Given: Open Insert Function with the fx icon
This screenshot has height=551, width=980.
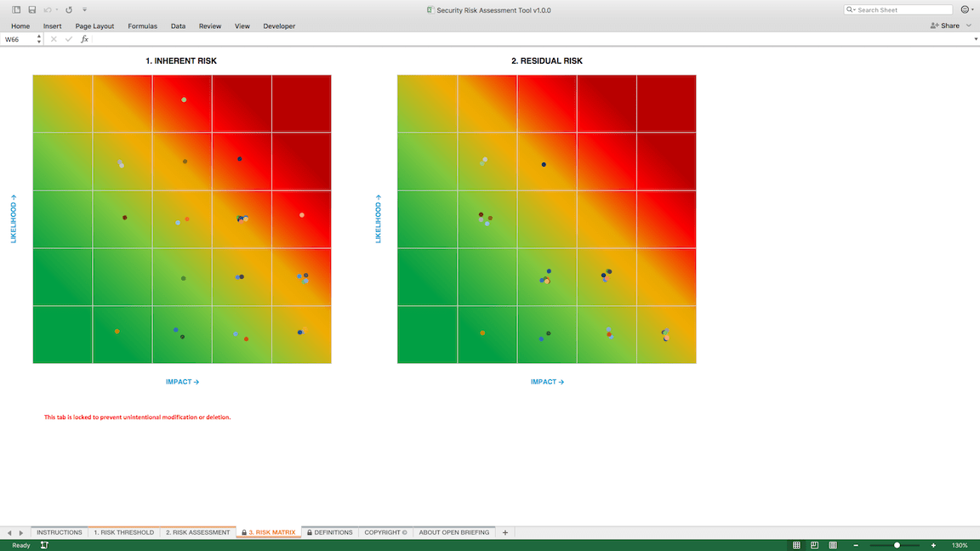Looking at the screenshot, I should point(83,38).
